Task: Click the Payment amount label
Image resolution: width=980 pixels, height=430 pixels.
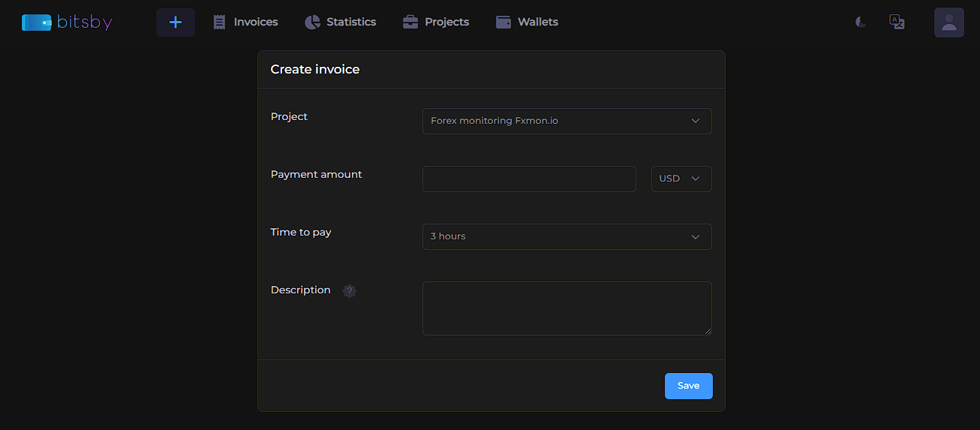Action: coord(316,174)
